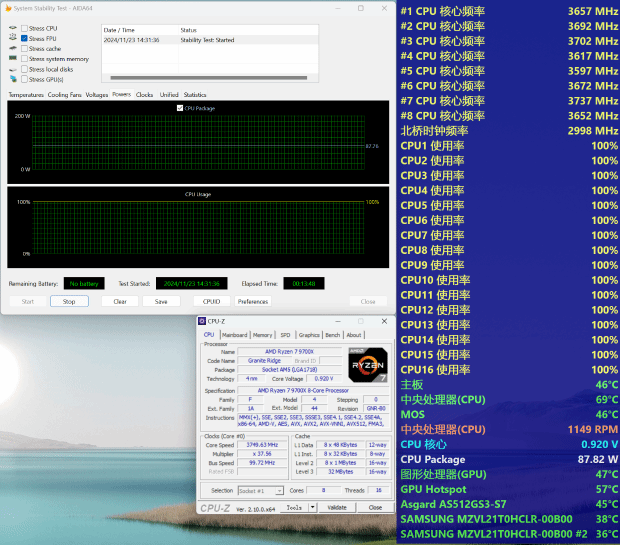The height and width of the screenshot is (545, 620).
Task: Click the FPU icon beside Stress FPU
Action: point(13,37)
